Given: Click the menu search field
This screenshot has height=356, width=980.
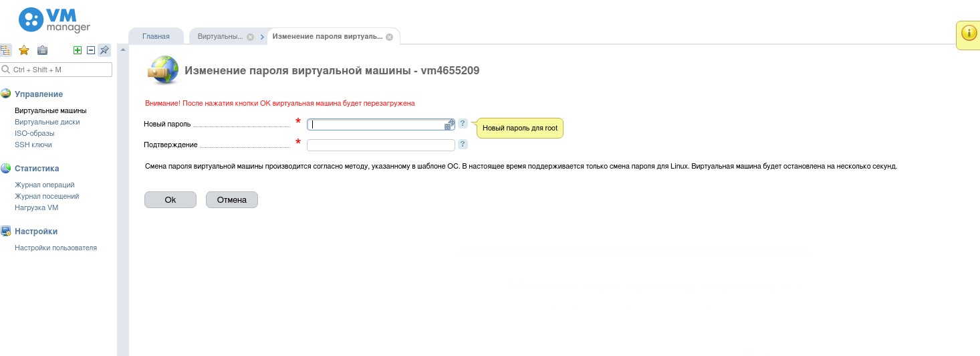Looking at the screenshot, I should pyautogui.click(x=56, y=70).
